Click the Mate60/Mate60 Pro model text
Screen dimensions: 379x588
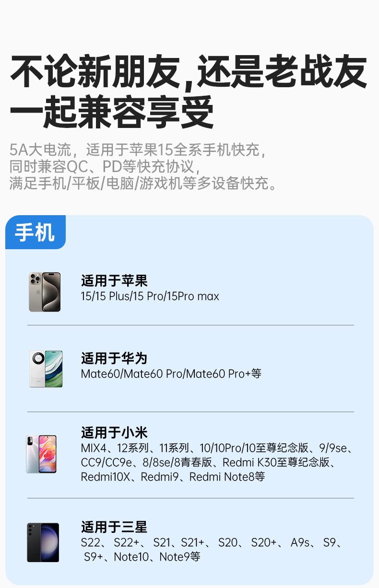[x=171, y=374]
